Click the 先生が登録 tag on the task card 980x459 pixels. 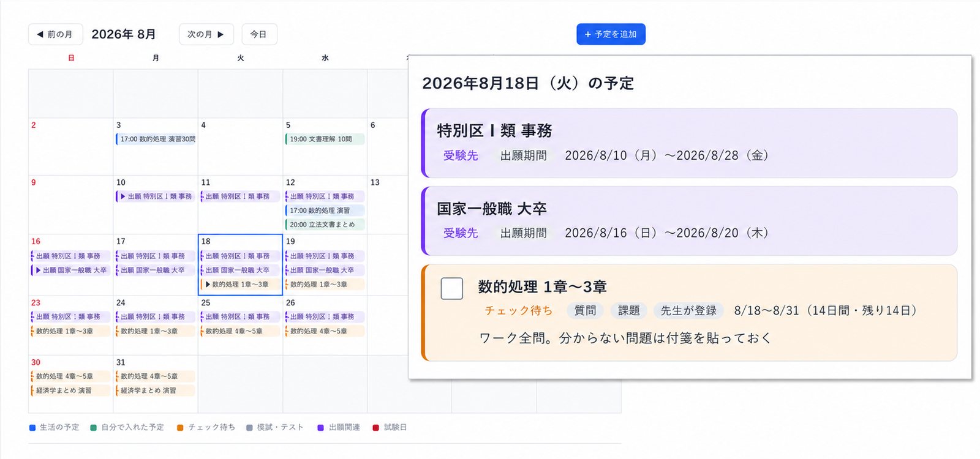coord(688,311)
